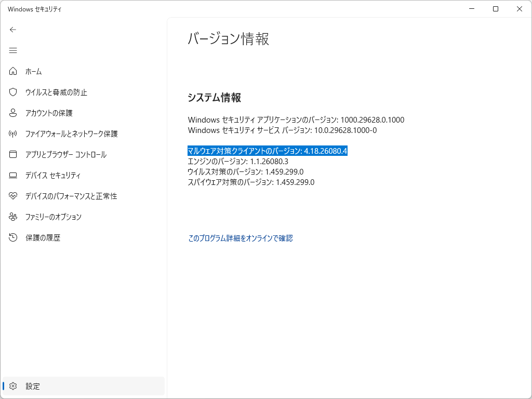Maximize the Windows セキュリティ window
532x399 pixels.
tap(495, 9)
